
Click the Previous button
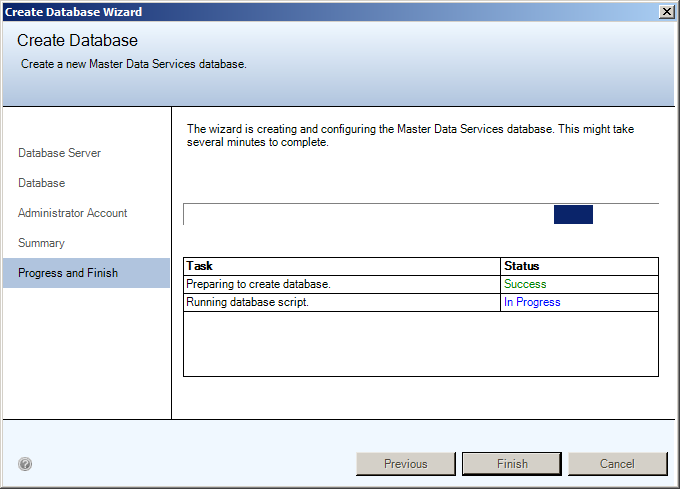[406, 464]
